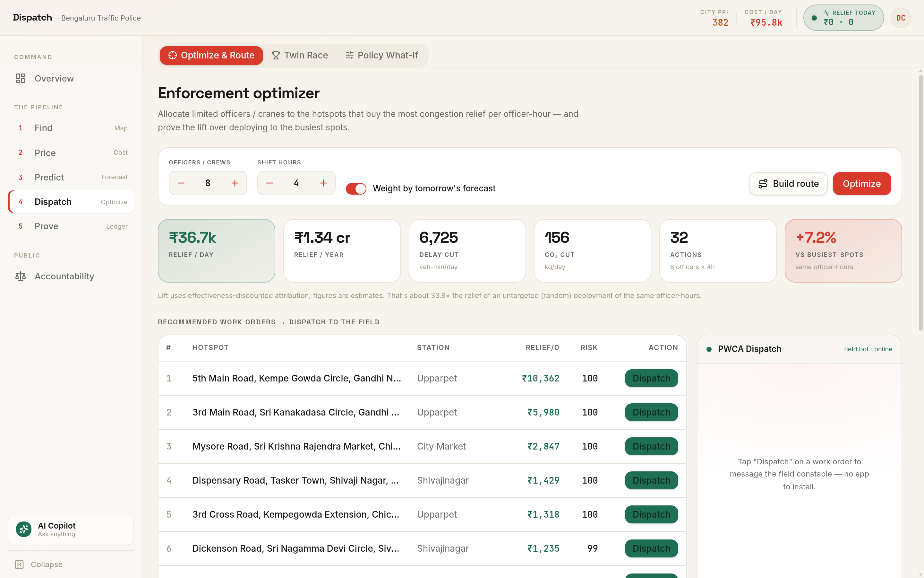Image resolution: width=924 pixels, height=578 pixels.
Task: Click the ₹10,362 relief cell
Action: click(x=540, y=378)
